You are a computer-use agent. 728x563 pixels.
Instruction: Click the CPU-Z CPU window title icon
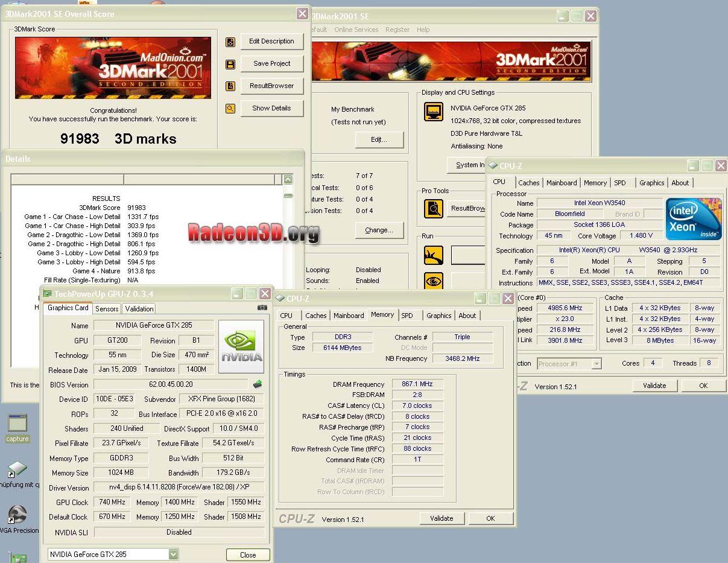tap(493, 165)
